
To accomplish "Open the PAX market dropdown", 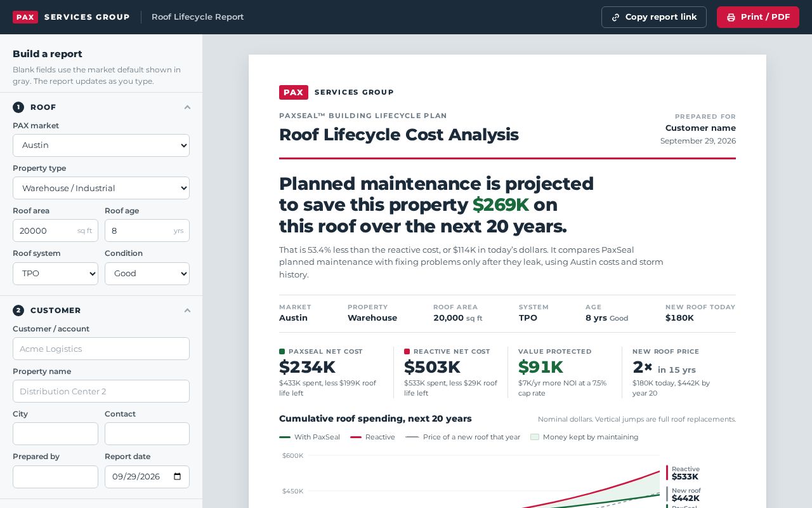I will click(x=101, y=145).
